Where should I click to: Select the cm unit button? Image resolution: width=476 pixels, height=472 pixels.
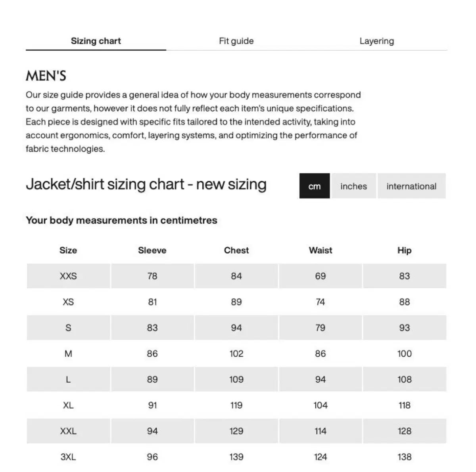tap(314, 186)
